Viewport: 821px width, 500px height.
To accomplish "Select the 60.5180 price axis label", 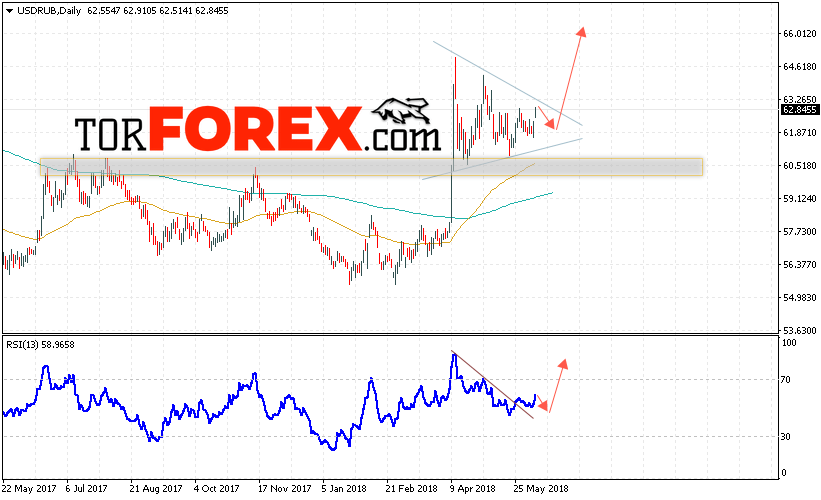I will [x=800, y=165].
